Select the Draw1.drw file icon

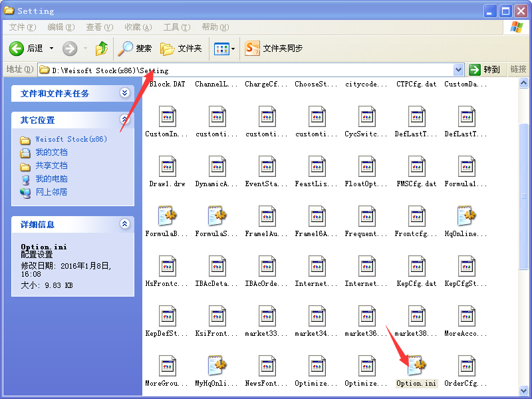point(168,166)
